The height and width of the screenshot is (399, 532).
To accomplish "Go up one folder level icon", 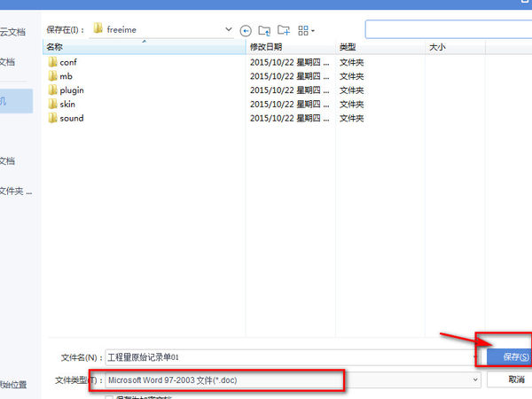I will click(264, 31).
